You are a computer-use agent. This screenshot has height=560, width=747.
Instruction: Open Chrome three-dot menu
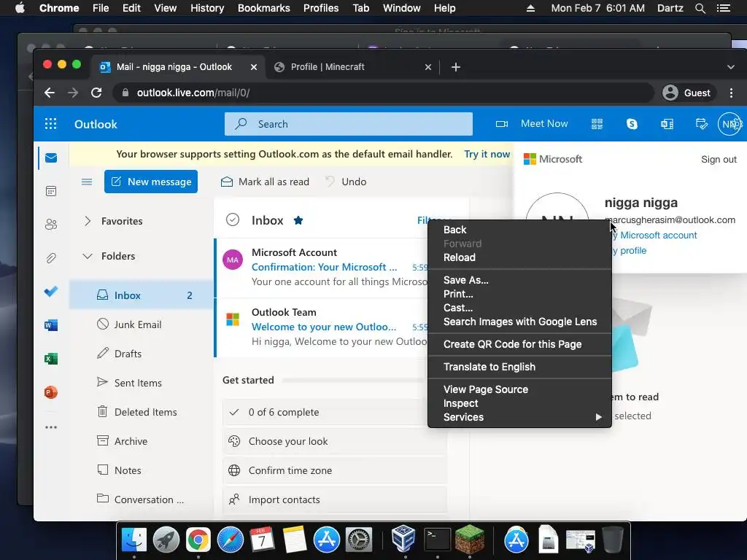[731, 93]
